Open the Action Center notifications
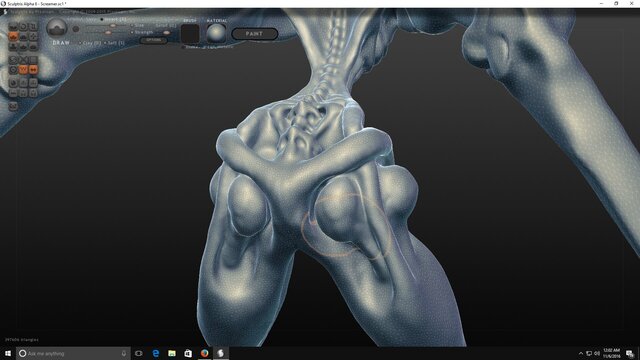This screenshot has height=360, width=640. [630, 353]
